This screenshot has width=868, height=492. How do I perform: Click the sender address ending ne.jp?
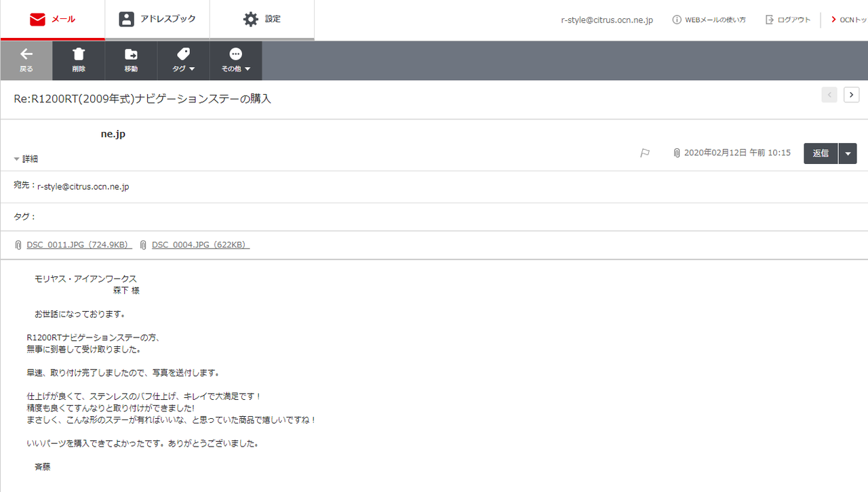tap(113, 134)
